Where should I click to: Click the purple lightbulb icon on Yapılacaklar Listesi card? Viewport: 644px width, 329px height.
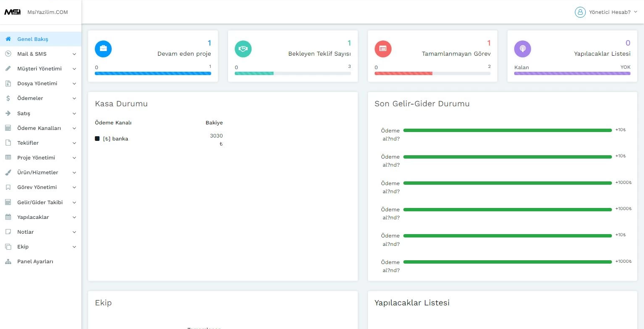[523, 49]
